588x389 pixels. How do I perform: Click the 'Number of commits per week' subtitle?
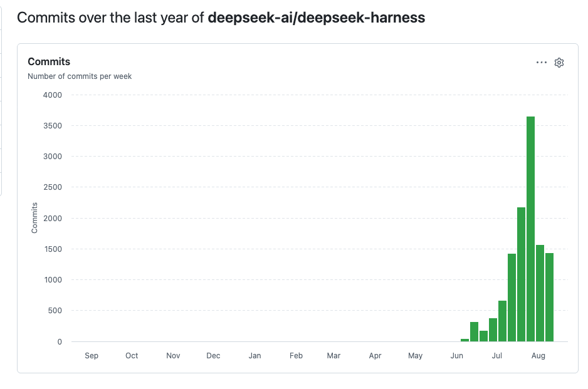[x=80, y=76]
